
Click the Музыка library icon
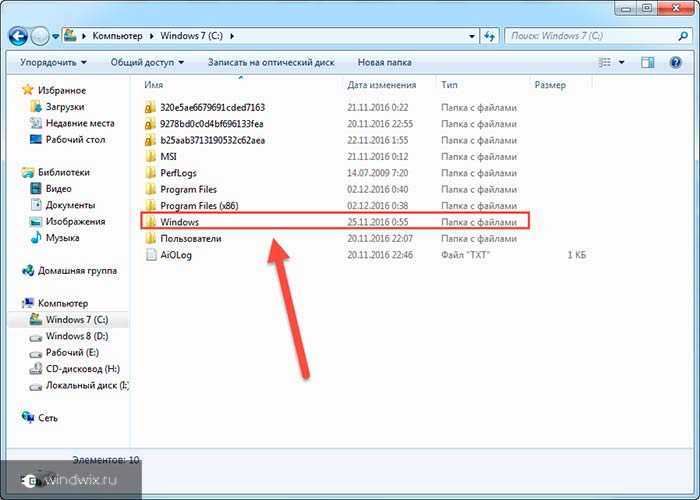pos(36,238)
